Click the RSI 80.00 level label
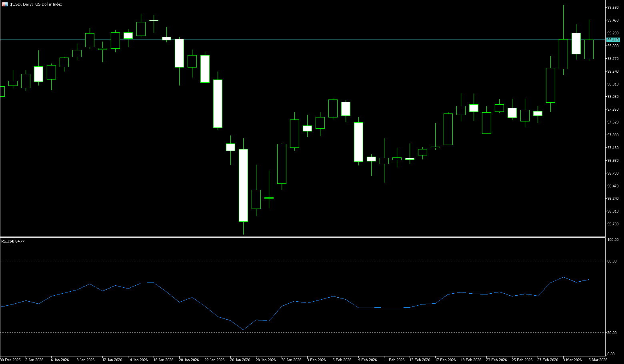This screenshot has height=364, width=624. click(612, 261)
